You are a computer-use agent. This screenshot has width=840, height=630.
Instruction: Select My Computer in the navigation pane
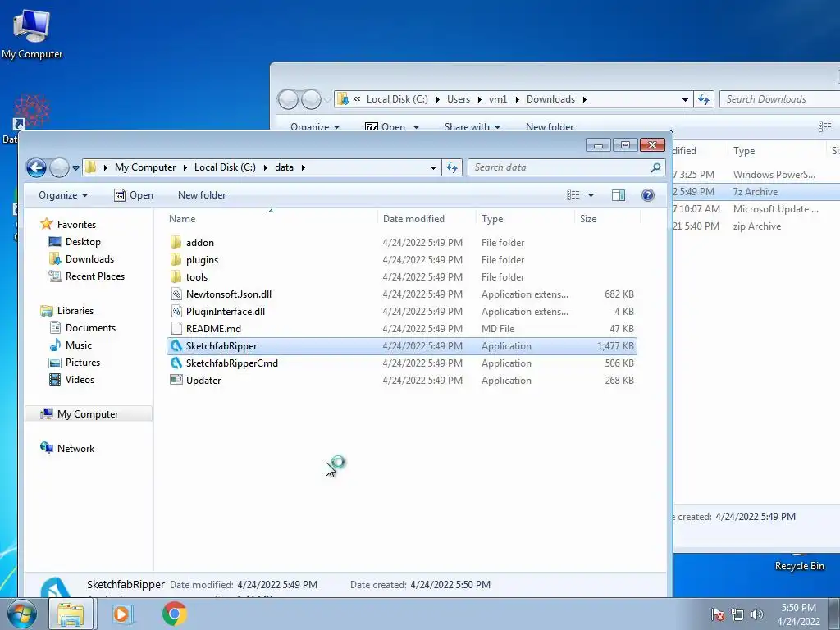click(88, 414)
